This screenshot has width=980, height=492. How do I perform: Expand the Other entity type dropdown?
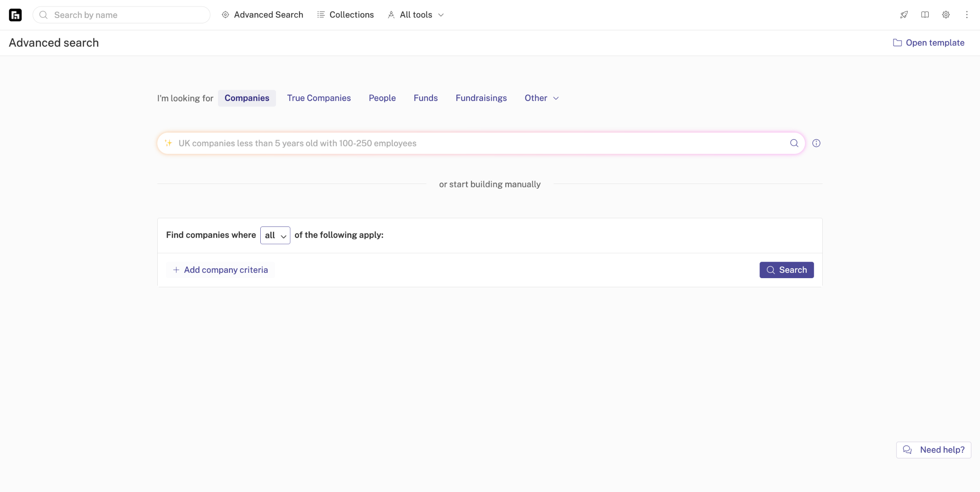click(x=541, y=98)
